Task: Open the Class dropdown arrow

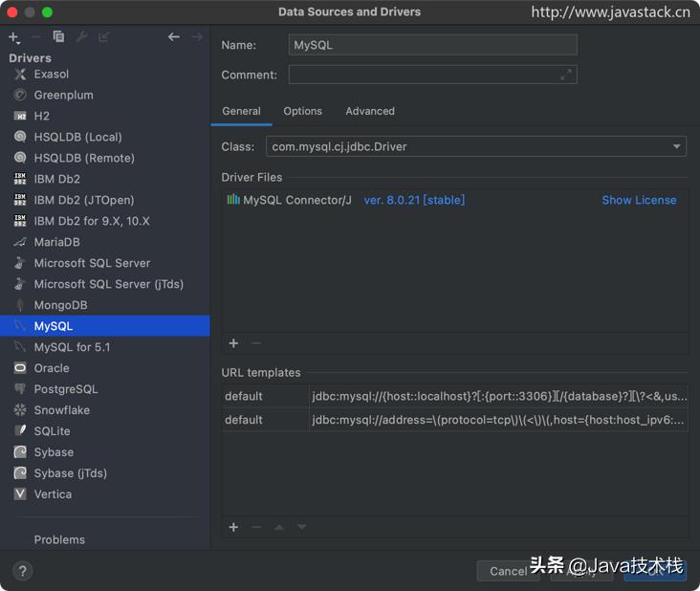Action: point(677,146)
